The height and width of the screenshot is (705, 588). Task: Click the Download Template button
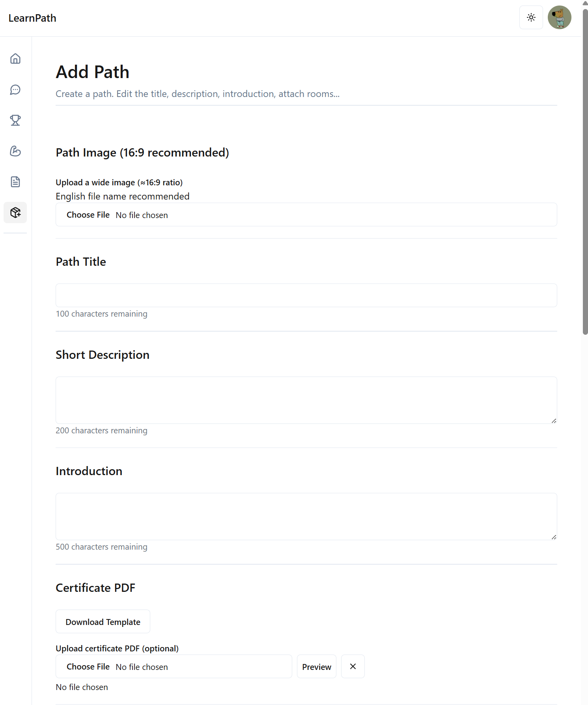point(103,622)
